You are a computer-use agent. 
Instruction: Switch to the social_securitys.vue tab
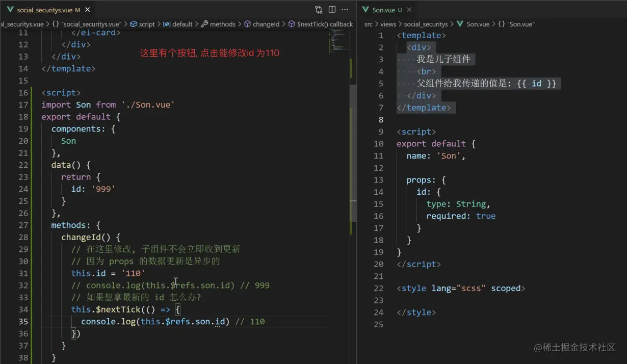tap(44, 10)
